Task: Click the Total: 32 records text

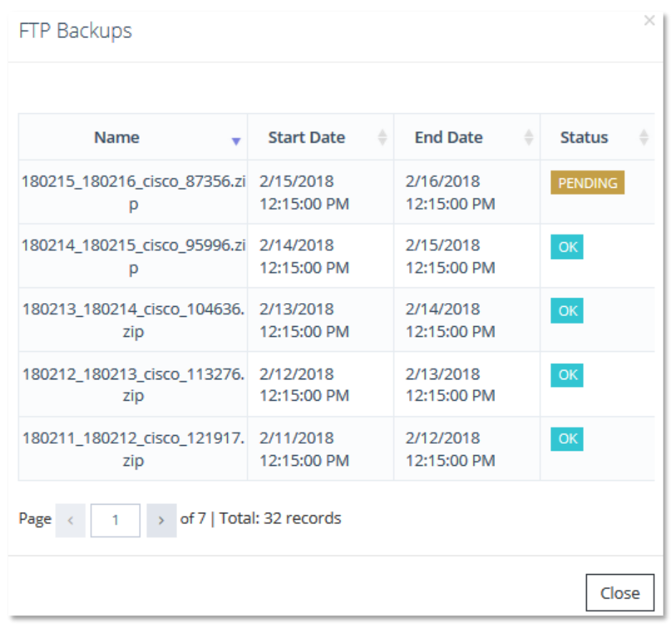Action: (x=280, y=518)
